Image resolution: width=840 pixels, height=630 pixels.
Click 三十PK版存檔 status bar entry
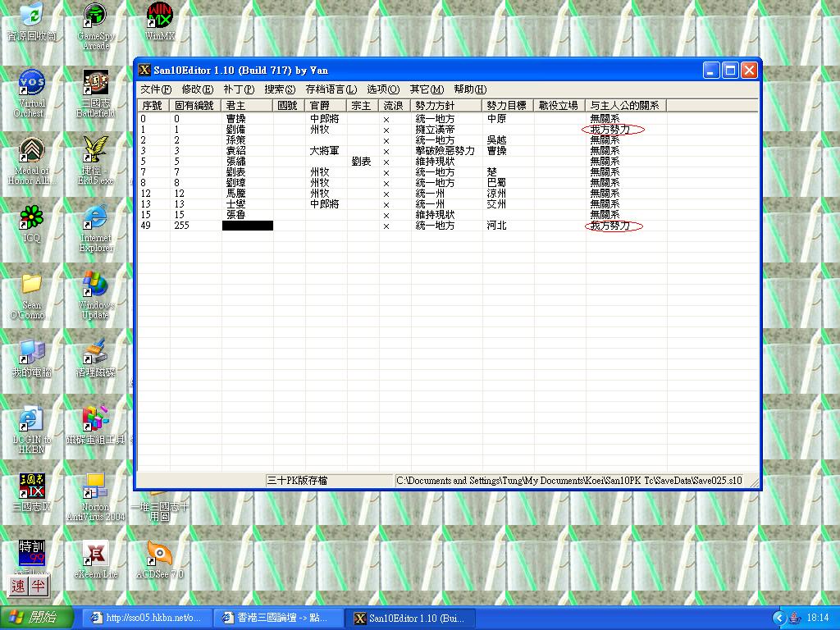(330, 481)
